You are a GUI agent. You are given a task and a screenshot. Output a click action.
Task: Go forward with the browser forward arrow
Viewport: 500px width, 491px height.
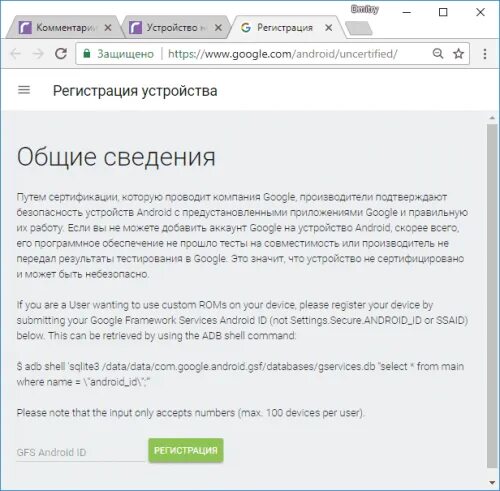tap(39, 54)
